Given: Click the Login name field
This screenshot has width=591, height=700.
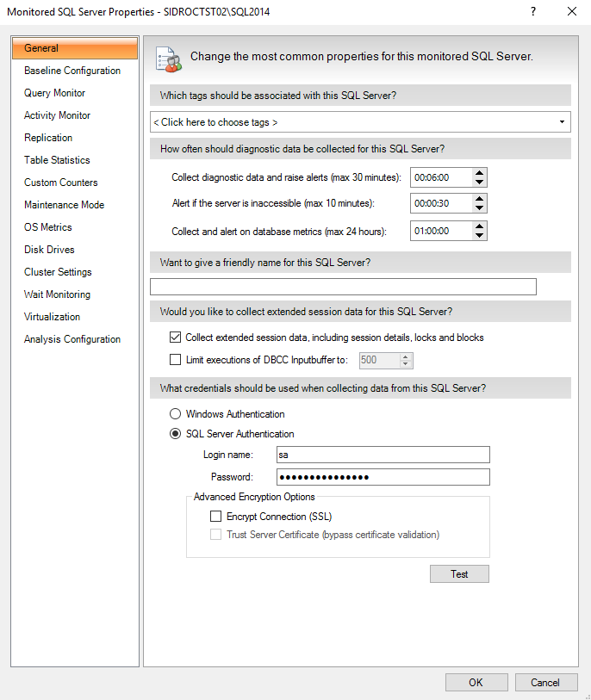Looking at the screenshot, I should tap(383, 455).
